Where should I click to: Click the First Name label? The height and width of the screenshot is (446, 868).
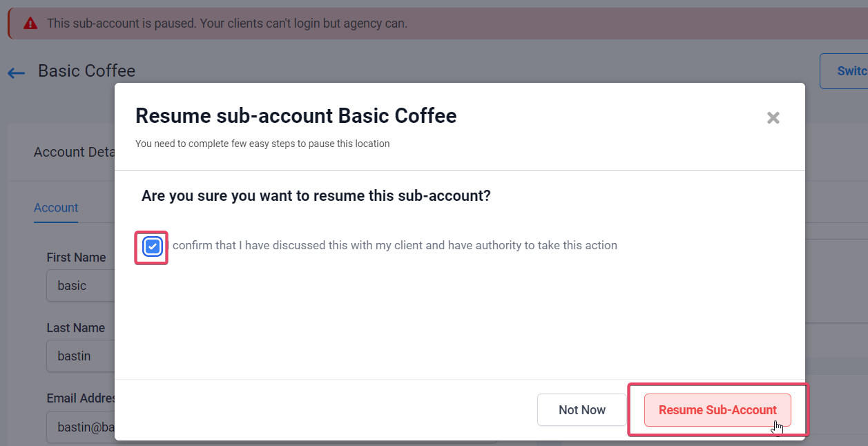[x=76, y=258]
